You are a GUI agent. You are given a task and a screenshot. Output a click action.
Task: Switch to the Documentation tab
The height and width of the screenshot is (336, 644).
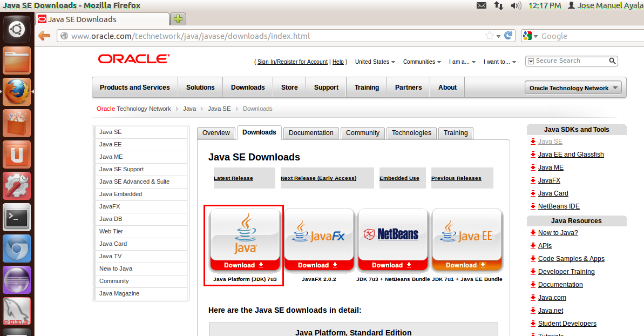pos(311,133)
